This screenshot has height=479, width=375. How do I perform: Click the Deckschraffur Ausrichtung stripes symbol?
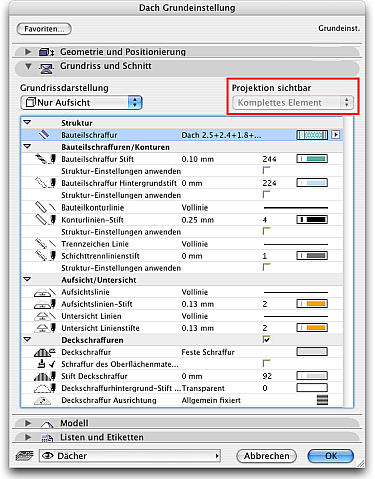coord(322,400)
